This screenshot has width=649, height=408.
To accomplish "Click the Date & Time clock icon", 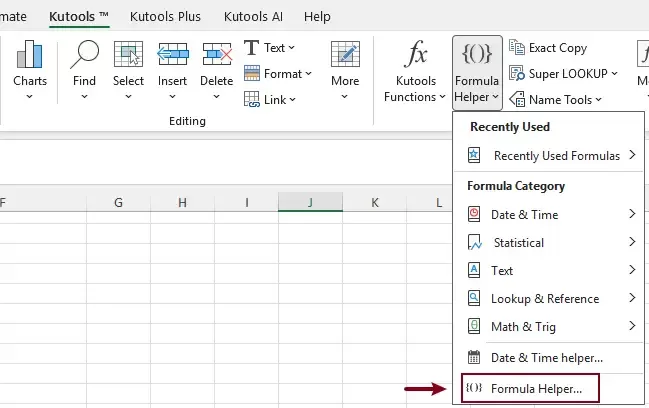I will [x=474, y=214].
